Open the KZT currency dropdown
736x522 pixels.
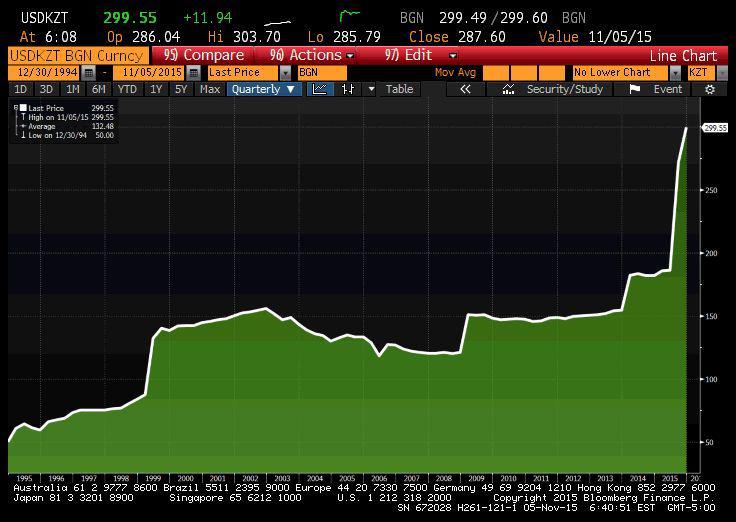pos(721,73)
